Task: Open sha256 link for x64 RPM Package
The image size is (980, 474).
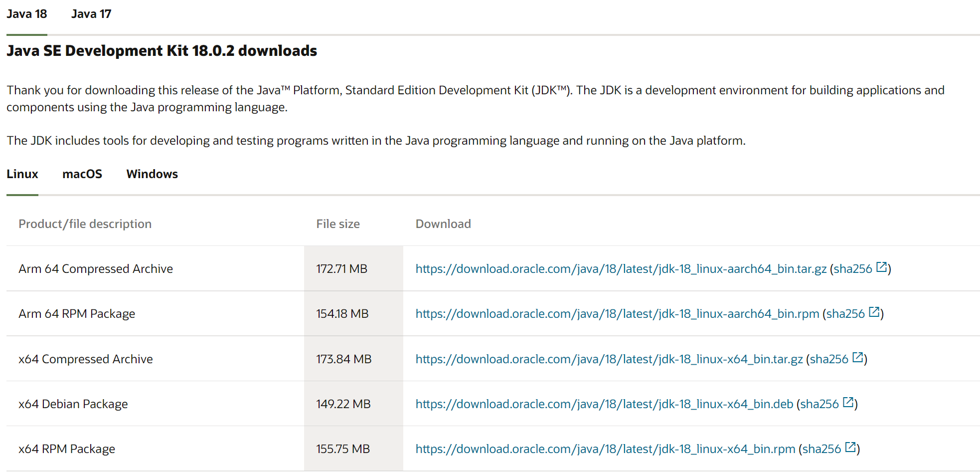Action: click(822, 449)
